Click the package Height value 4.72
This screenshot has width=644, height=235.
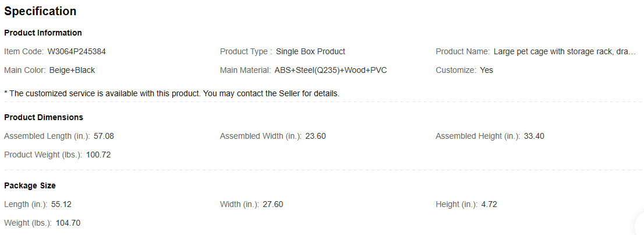pyautogui.click(x=489, y=205)
